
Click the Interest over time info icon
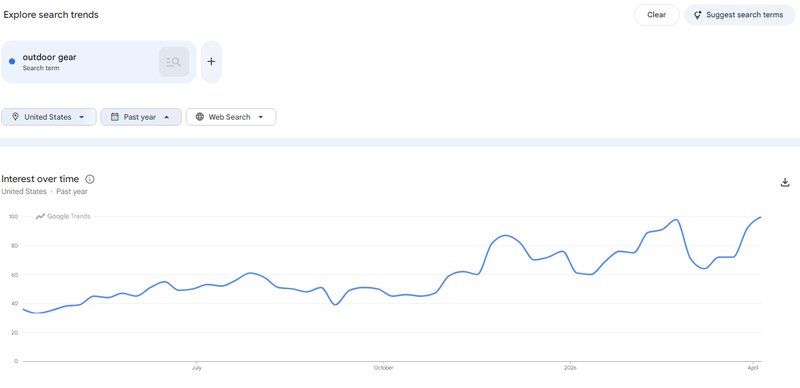[90, 179]
